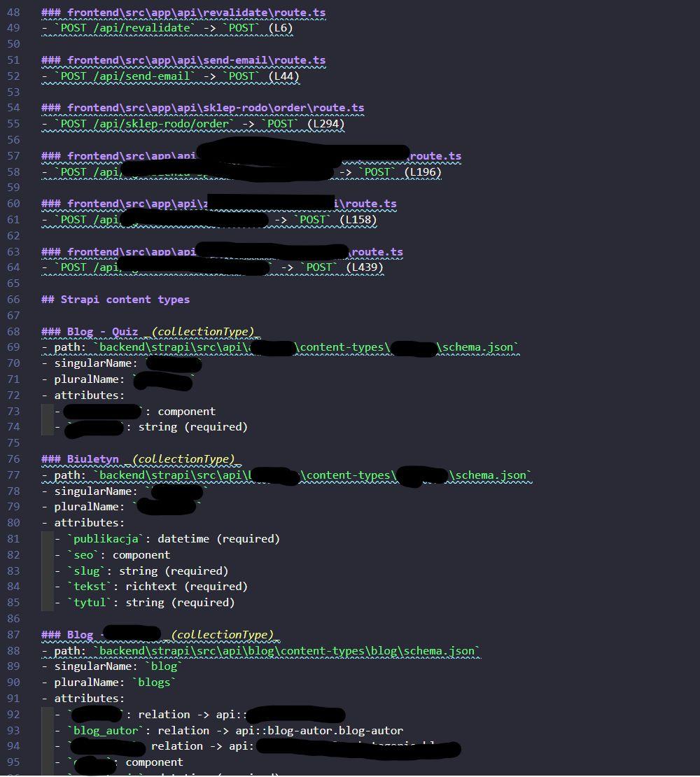This screenshot has width=700, height=777.
Task: Click the heading 'frontend\src\app\api\revalidate\route.ts'
Action: pos(196,13)
